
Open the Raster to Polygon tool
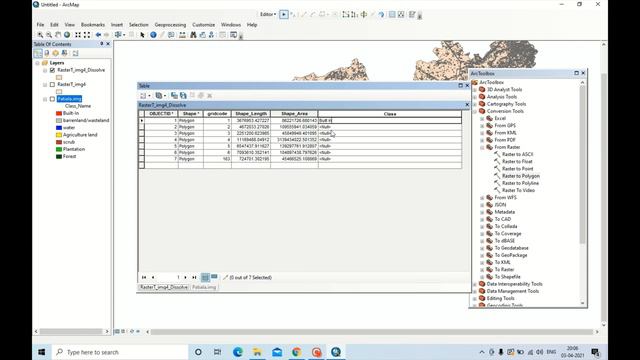[x=520, y=176]
